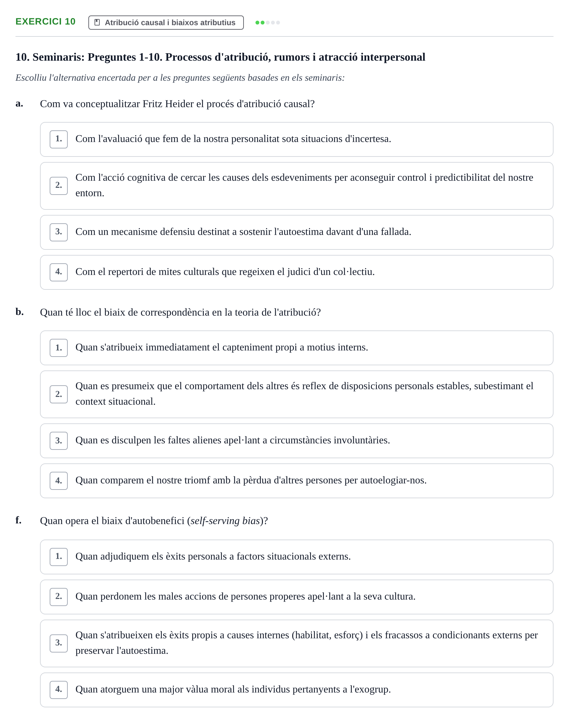Click the bookmark icon beside Atribució causal

(97, 22)
